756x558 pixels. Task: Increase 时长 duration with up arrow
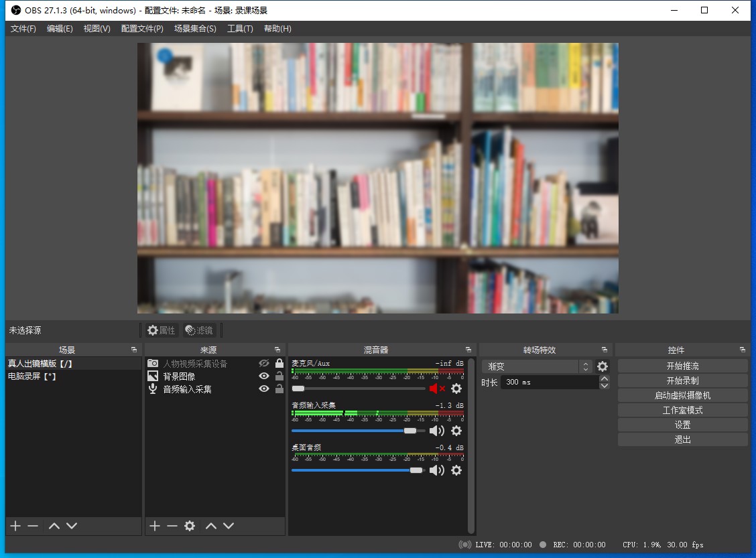pyautogui.click(x=605, y=378)
